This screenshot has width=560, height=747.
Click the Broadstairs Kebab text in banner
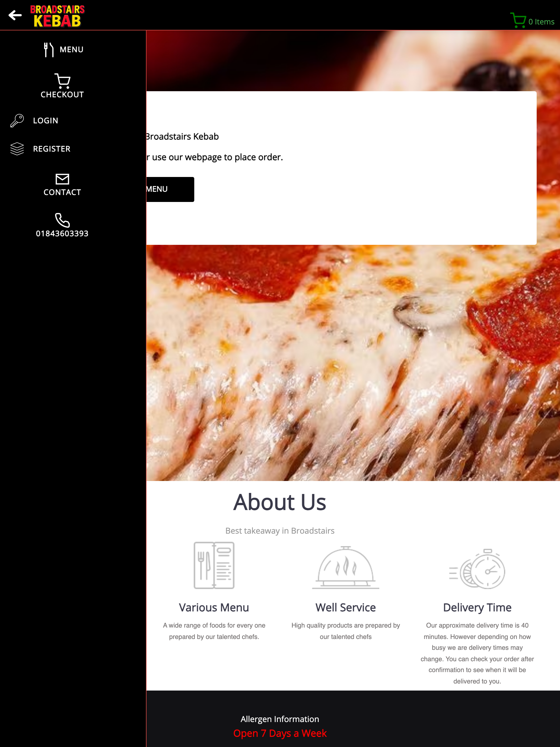tap(183, 137)
